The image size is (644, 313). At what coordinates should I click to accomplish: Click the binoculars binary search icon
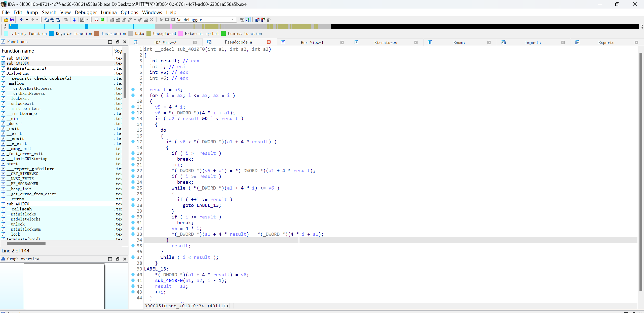click(58, 20)
